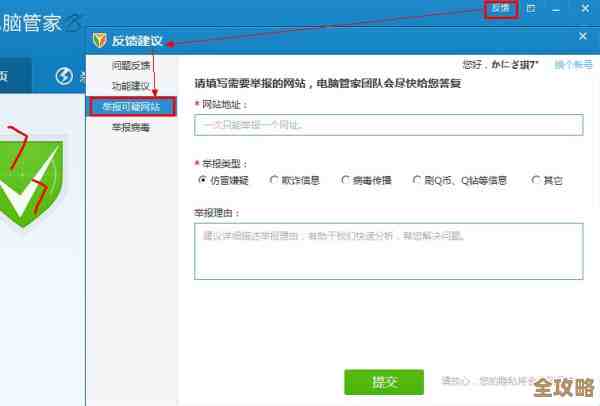Select 举报可疑网站 in the sidebar

[x=131, y=107]
